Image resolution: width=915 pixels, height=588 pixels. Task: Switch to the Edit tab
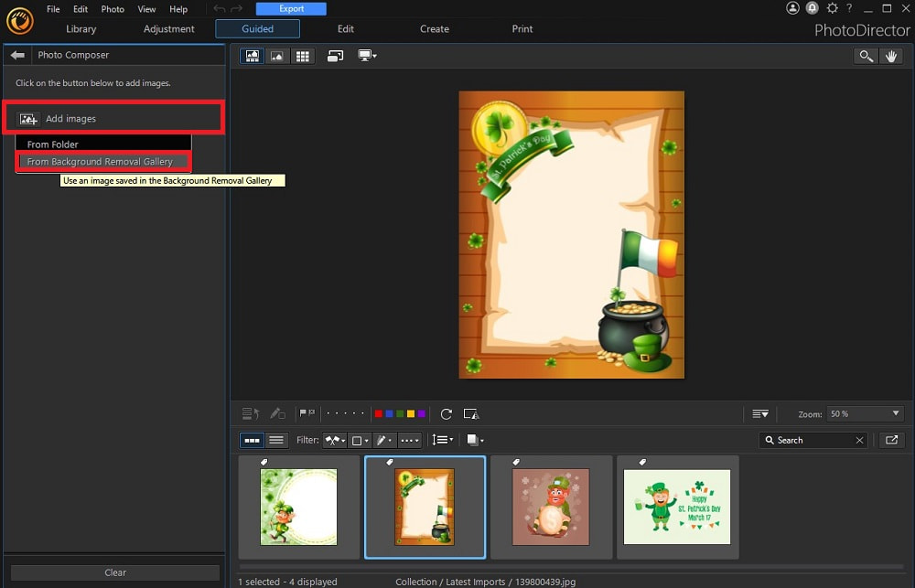click(345, 28)
